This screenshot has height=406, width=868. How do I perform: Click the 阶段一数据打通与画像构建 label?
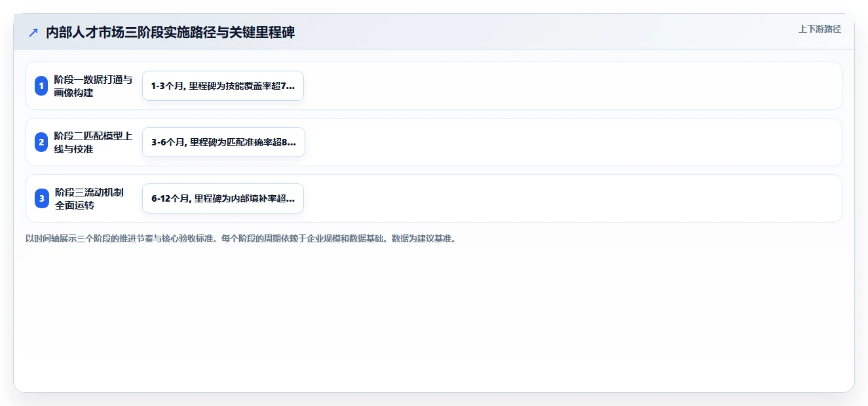(93, 86)
